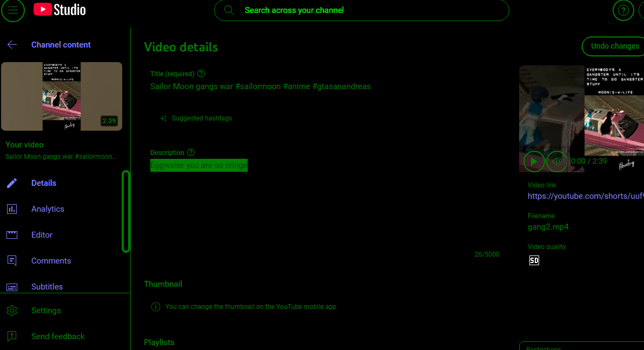Screen dimensions: 644x350
Task: Click the sidebar vertical scrollbar
Action: 126,211
